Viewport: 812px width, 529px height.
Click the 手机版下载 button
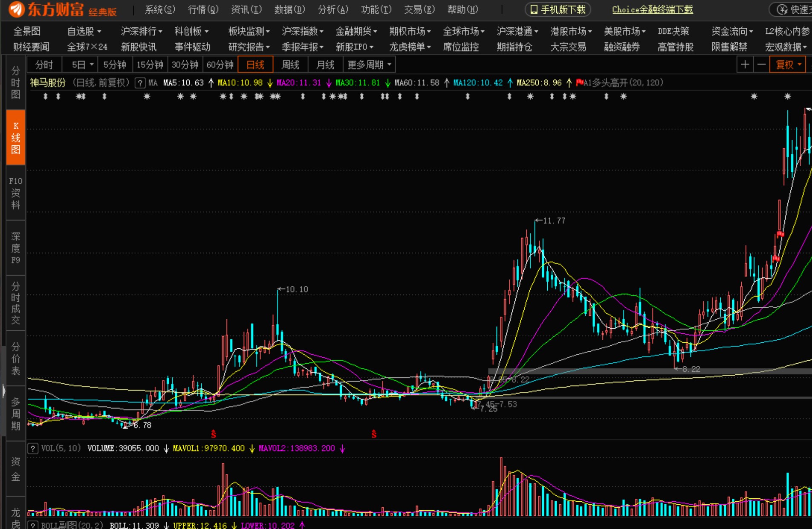[x=558, y=9]
